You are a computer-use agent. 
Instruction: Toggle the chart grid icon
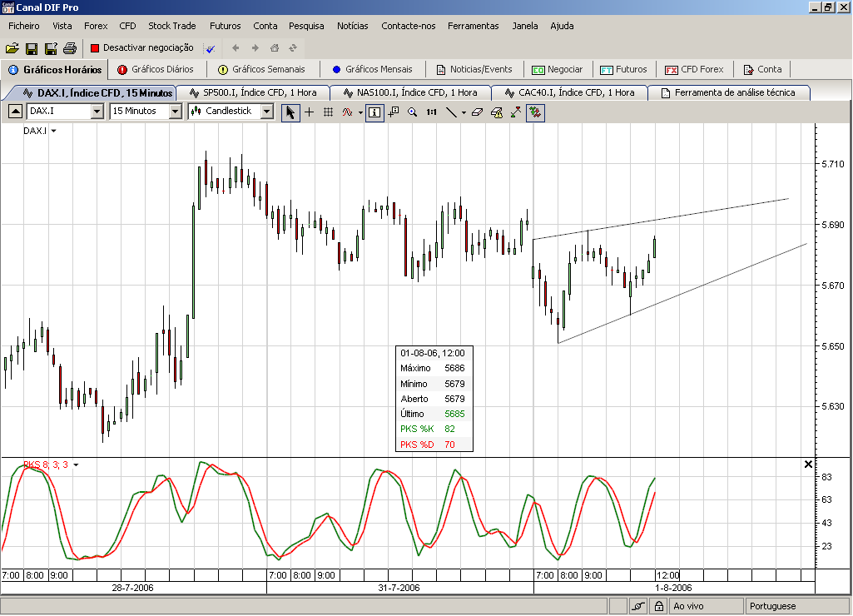pos(328,112)
